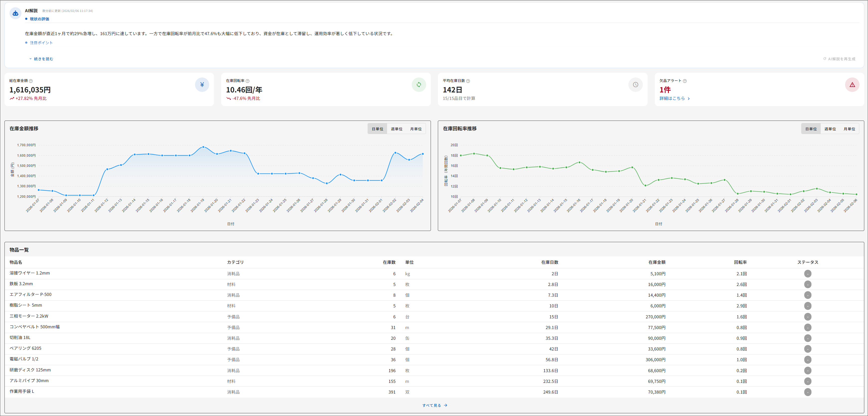The height and width of the screenshot is (416, 868).
Task: Click 在庫金額 column header
Action: [x=657, y=262]
